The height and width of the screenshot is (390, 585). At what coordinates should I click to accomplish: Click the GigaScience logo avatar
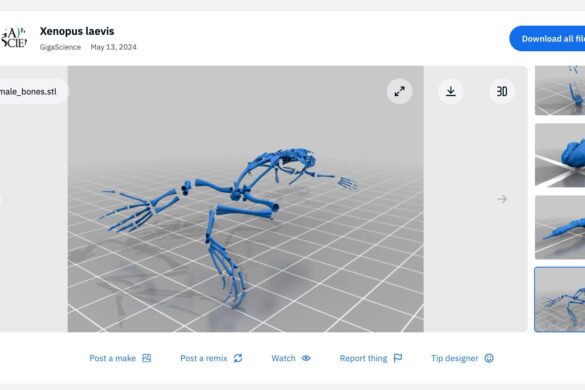pos(13,38)
